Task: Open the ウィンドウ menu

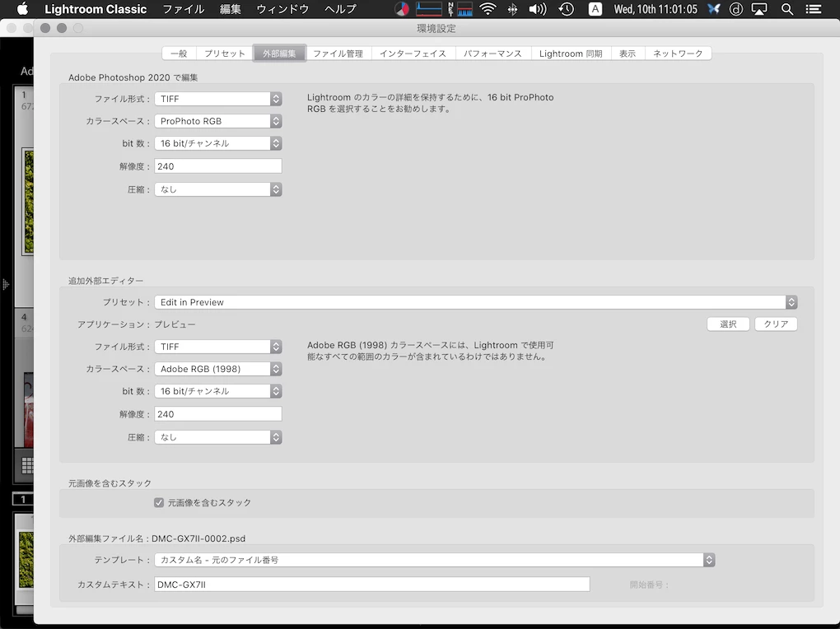Action: tap(282, 9)
